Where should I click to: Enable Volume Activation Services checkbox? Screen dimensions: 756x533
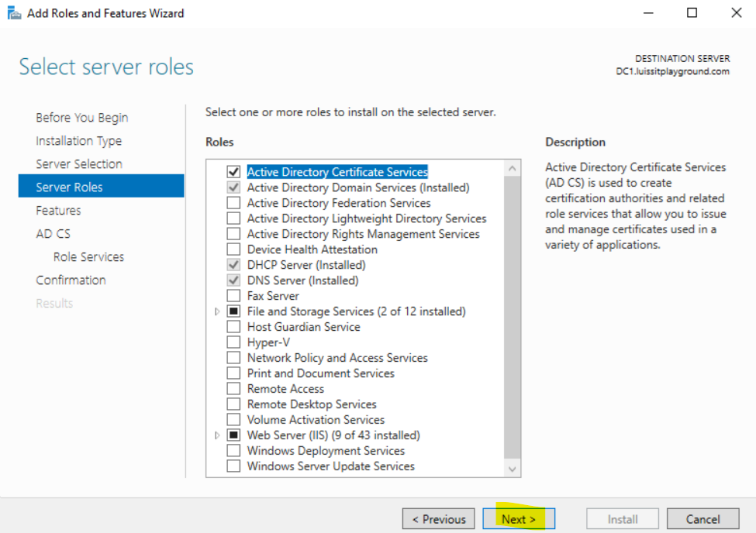pyautogui.click(x=233, y=419)
